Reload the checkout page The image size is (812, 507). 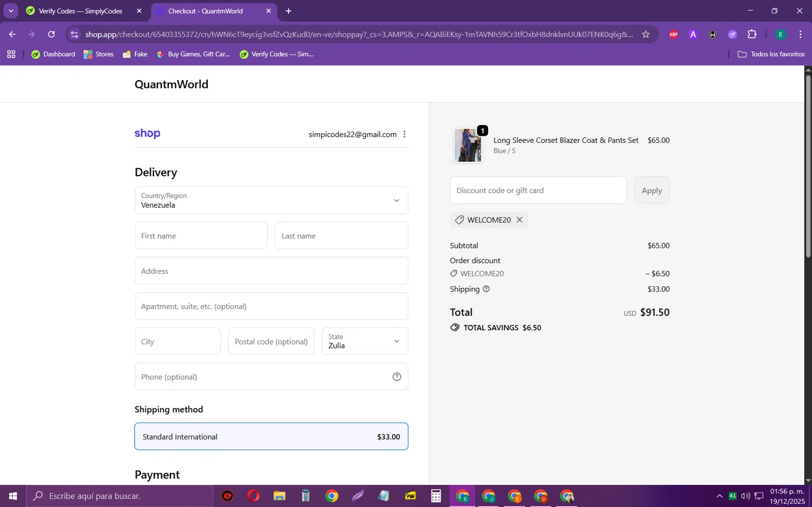coord(51,34)
